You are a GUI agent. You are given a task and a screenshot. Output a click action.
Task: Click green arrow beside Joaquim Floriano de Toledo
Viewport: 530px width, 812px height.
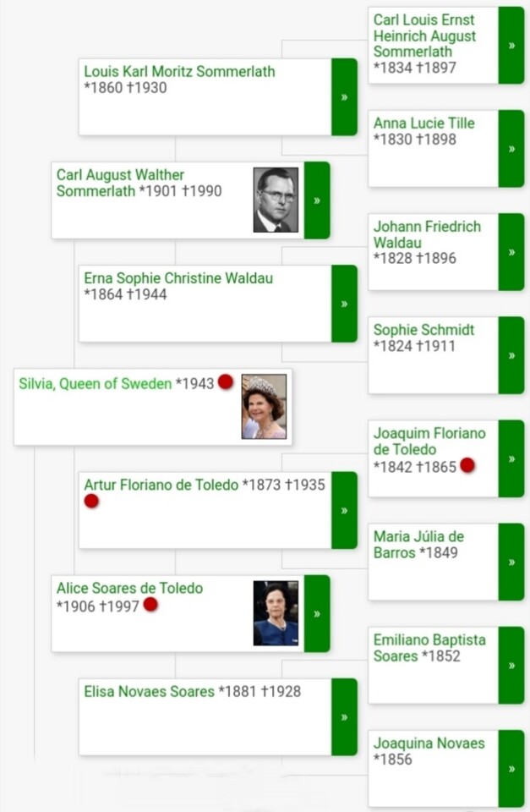click(x=511, y=458)
